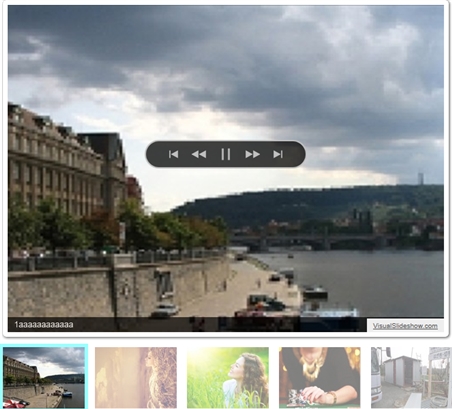Image resolution: width=452 pixels, height=409 pixels.
Task: Show the white shed thumbnail slide
Action: coord(411,377)
